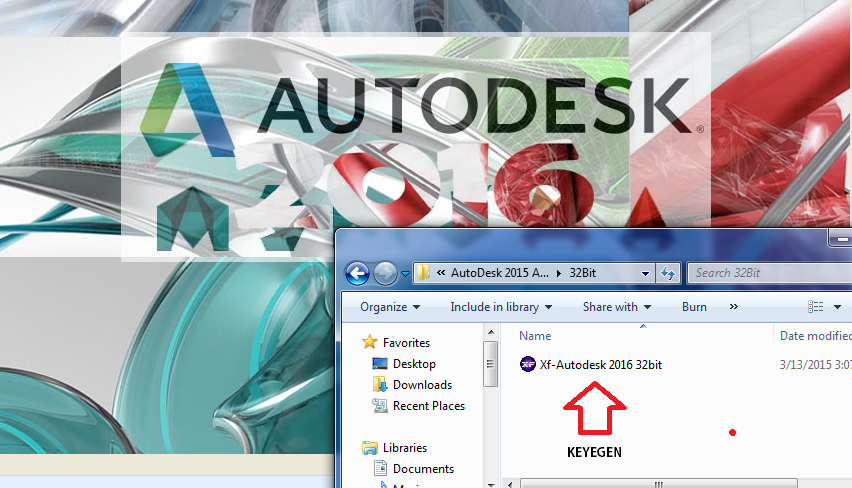Open Documents under Libraries
Viewport: 852px width, 488px height.
423,469
